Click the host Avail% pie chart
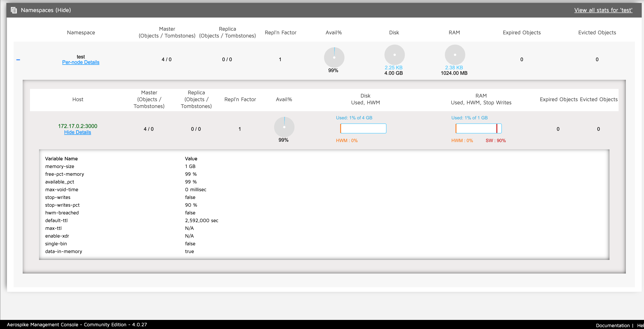Screen dimensions: 644x329 click(284, 127)
